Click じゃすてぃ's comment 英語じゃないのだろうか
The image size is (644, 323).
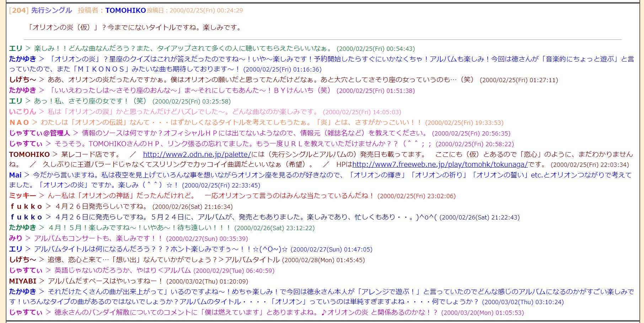tap(123, 270)
